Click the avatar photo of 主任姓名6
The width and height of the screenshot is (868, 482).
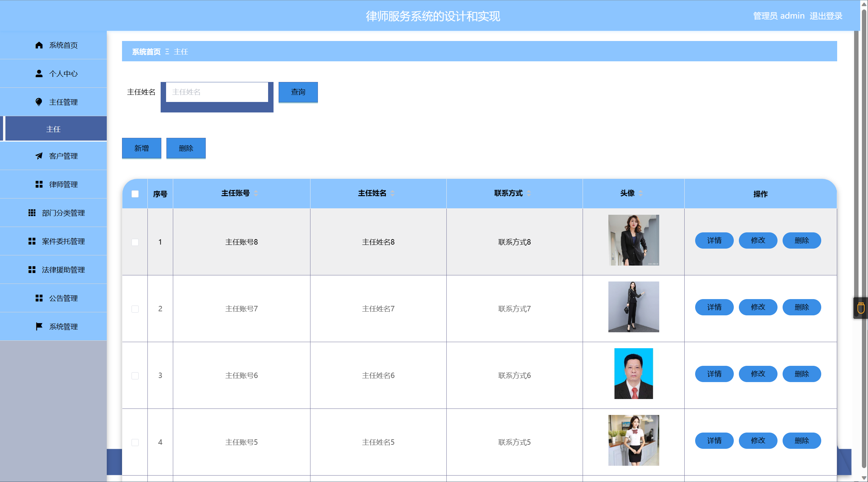tap(633, 374)
